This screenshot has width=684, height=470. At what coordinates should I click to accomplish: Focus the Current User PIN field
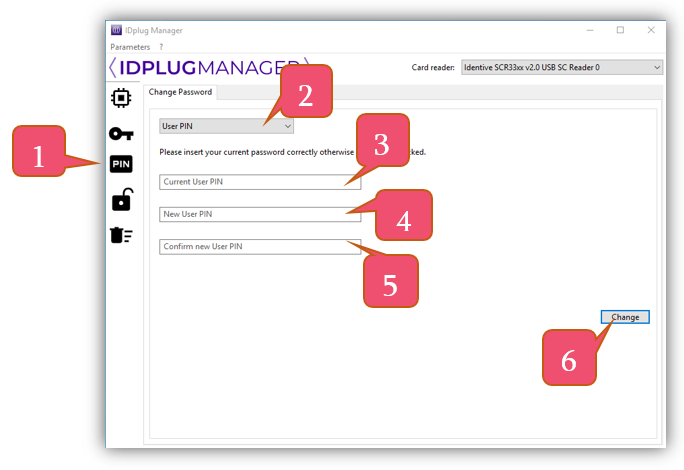(x=259, y=182)
